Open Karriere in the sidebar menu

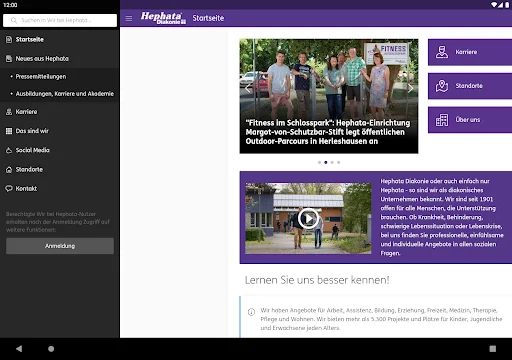(x=60, y=112)
